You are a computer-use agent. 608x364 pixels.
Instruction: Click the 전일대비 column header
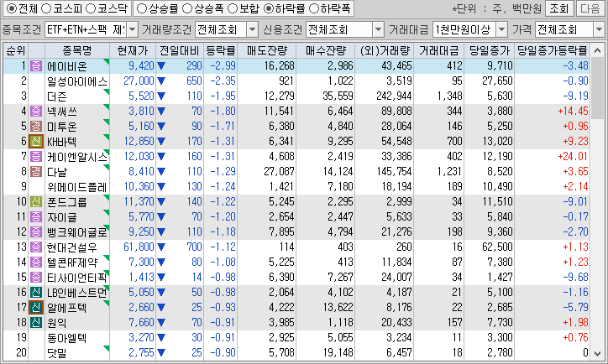[x=180, y=50]
